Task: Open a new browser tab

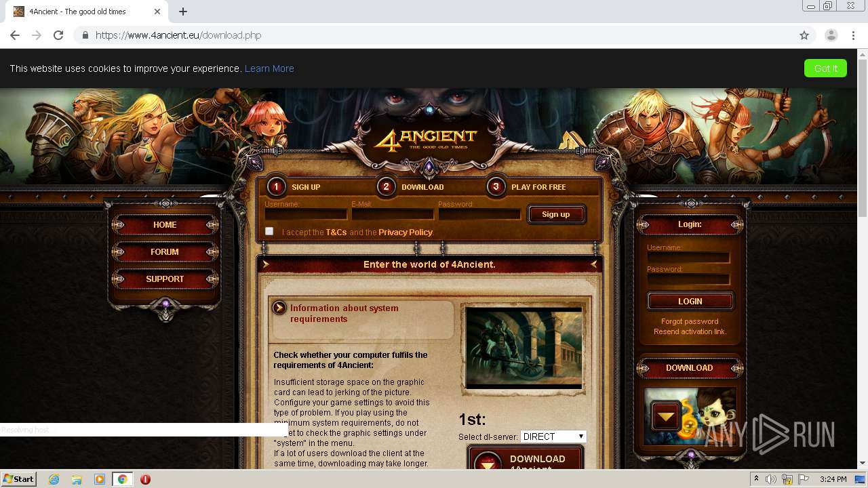Action: (183, 12)
